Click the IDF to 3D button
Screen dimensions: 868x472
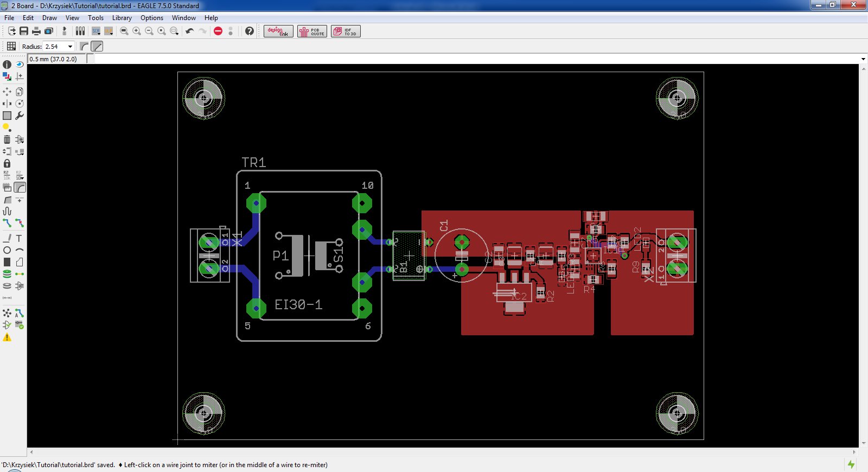(x=346, y=31)
